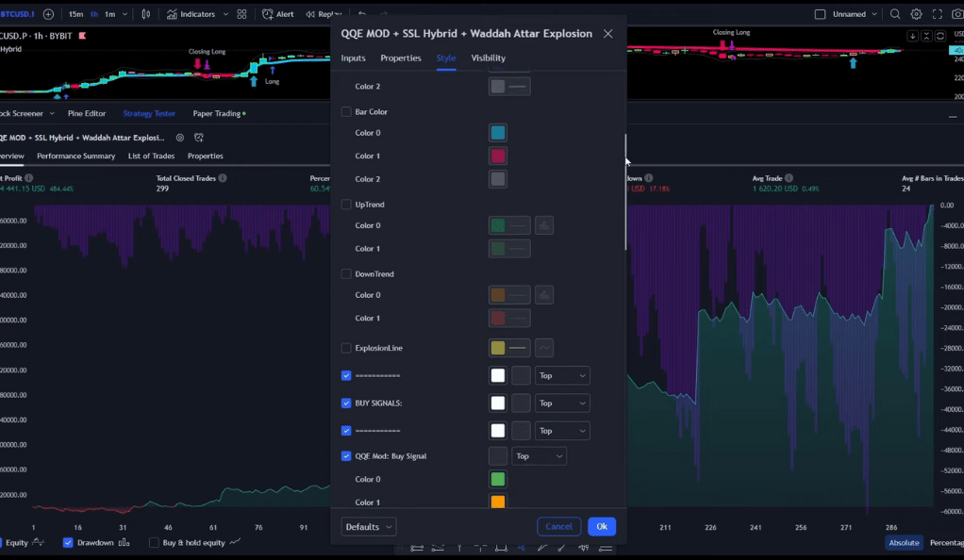The image size is (964, 560).
Task: Create an Alert from the top toolbar
Action: click(x=278, y=13)
